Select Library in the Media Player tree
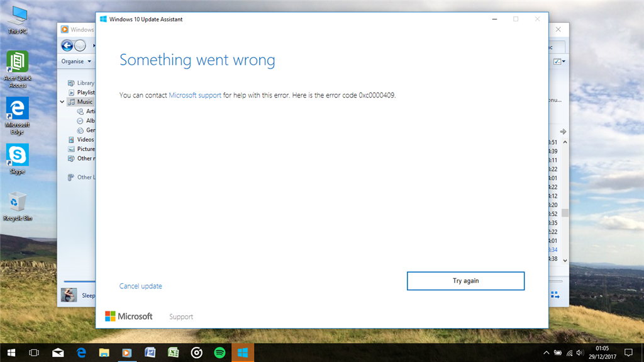This screenshot has height=362, width=644. click(x=81, y=82)
